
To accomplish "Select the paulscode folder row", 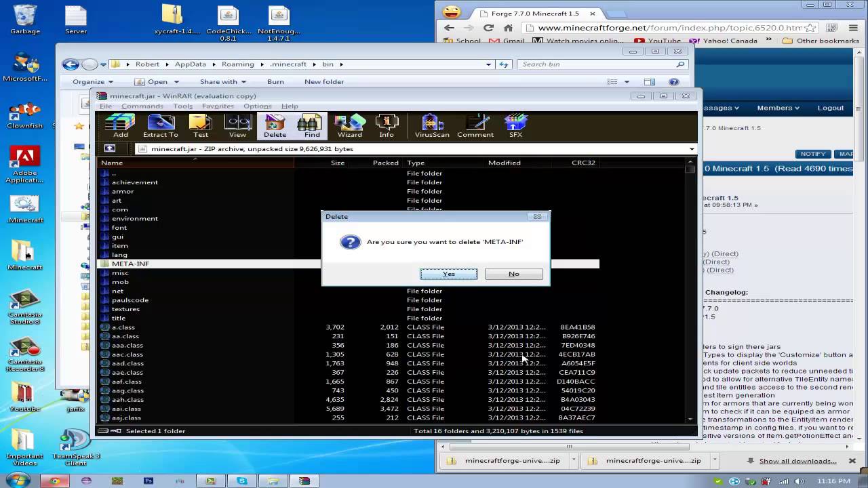I will tap(348, 300).
